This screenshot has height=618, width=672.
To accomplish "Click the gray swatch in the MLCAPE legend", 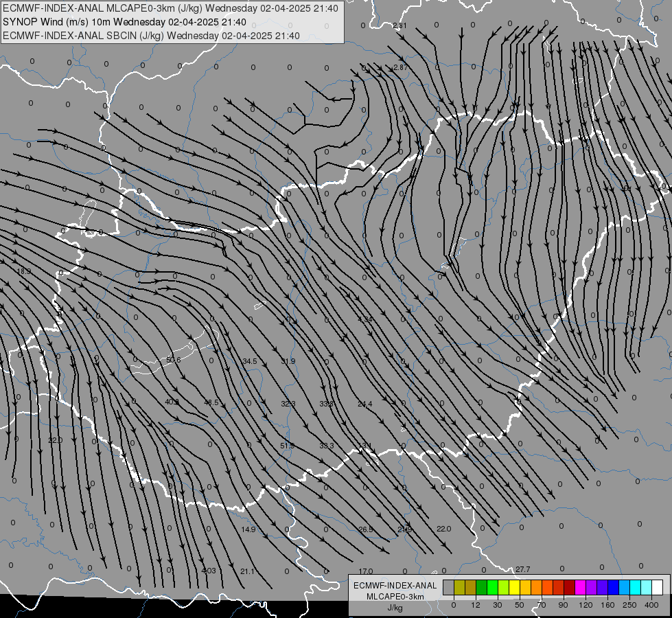I will [x=449, y=587].
